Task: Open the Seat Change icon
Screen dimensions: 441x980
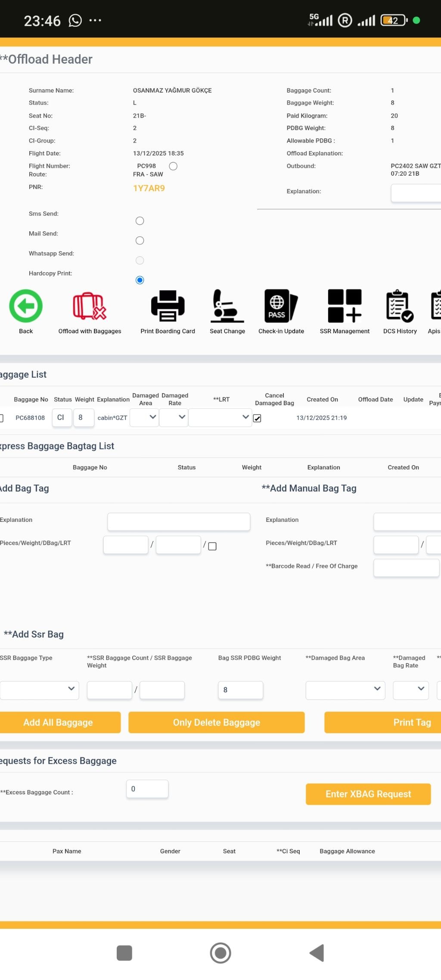Action: click(227, 306)
